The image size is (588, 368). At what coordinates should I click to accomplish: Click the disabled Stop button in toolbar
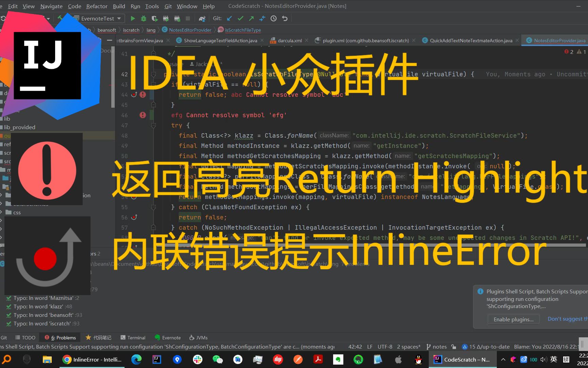coord(187,18)
